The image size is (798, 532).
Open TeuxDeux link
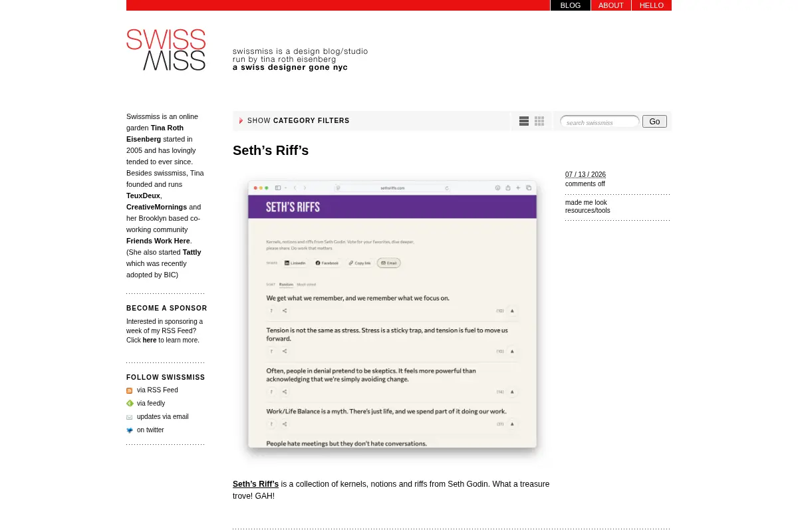143,196
